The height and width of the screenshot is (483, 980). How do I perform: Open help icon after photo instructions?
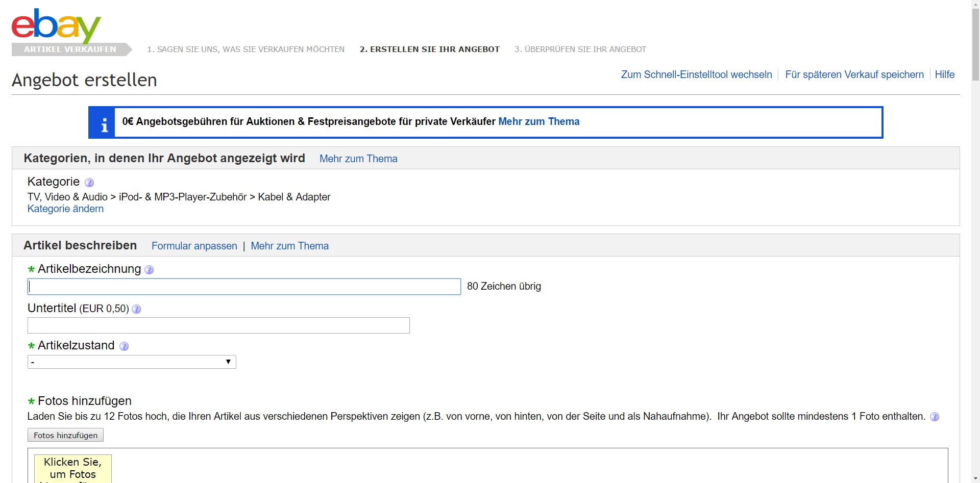935,417
